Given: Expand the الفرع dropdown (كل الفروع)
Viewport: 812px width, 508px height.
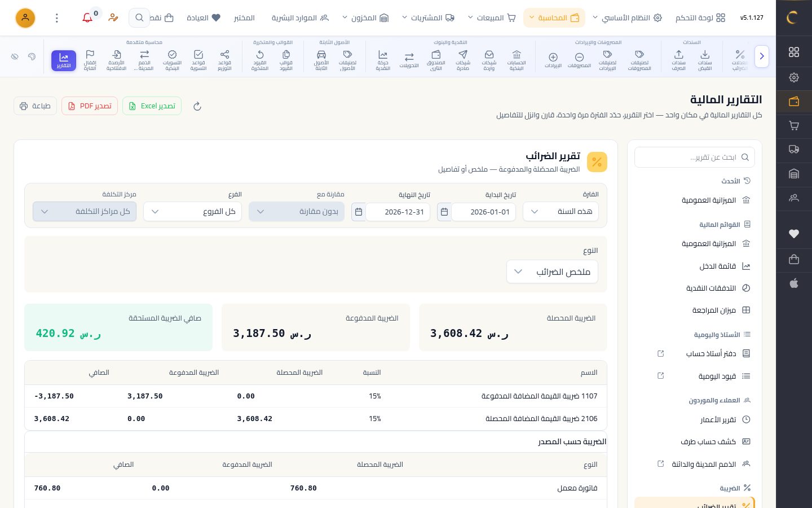Looking at the screenshot, I should point(193,212).
